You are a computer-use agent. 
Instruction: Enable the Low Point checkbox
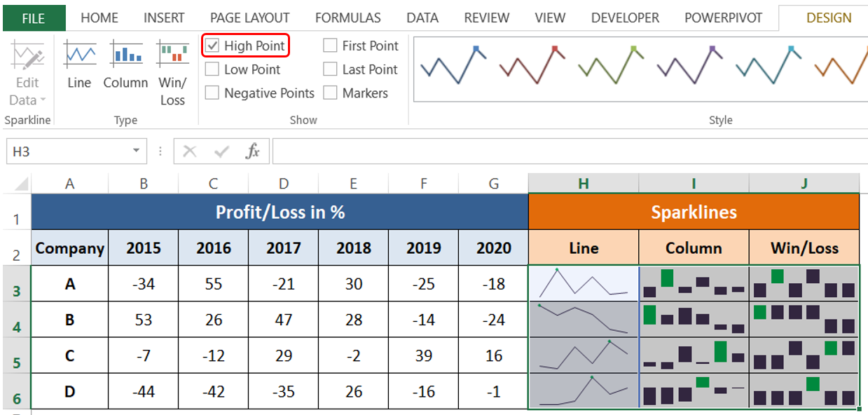coord(212,69)
